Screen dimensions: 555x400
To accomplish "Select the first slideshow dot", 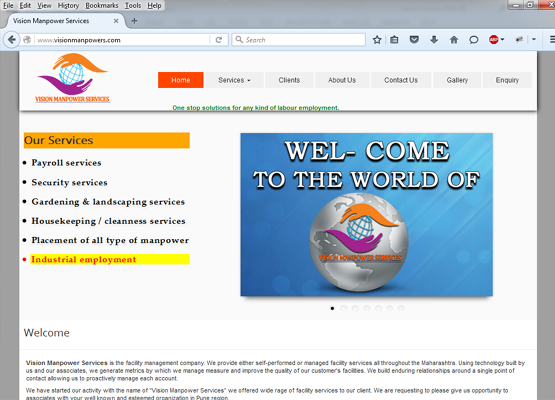I will pos(332,308).
